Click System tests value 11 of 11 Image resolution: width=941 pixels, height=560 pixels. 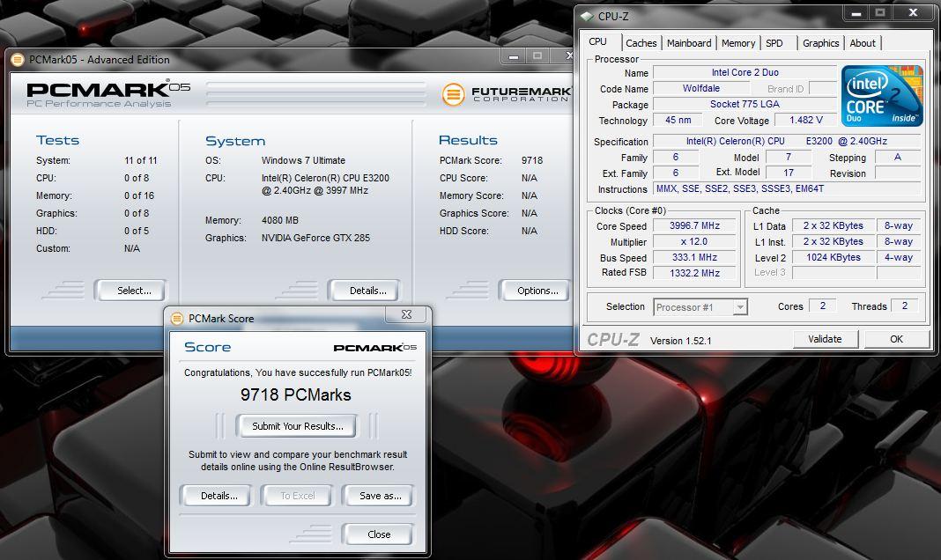click(140, 160)
